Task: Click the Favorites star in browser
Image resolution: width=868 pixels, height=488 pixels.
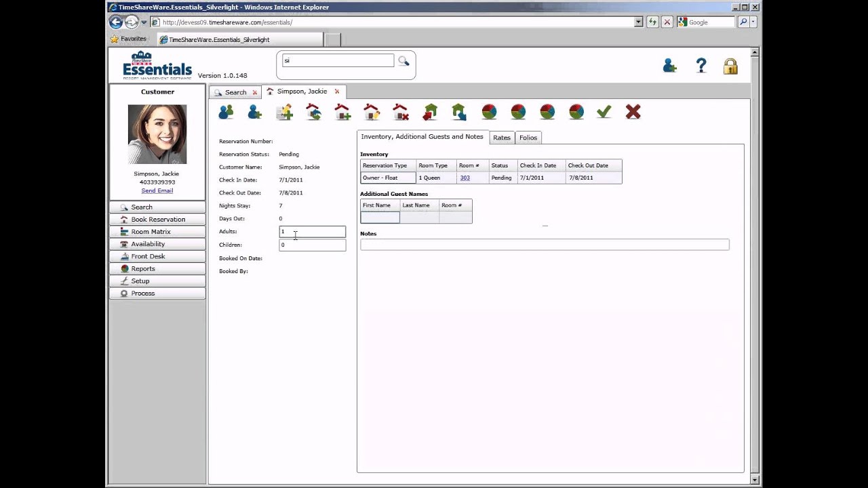Action: (x=115, y=39)
